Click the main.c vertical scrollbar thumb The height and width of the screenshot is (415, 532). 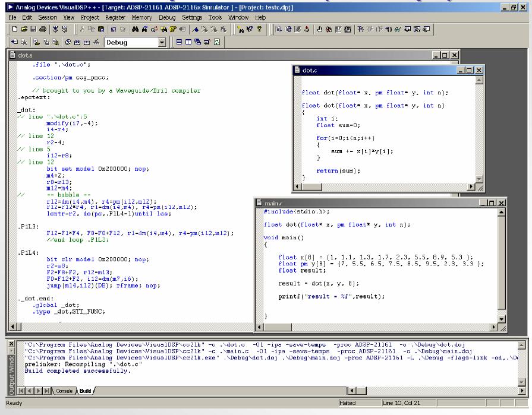click(x=502, y=262)
